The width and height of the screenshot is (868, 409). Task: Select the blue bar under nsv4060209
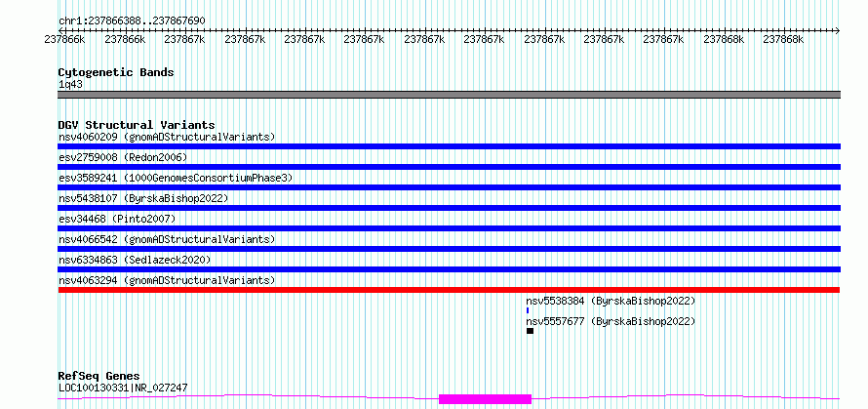pos(449,146)
